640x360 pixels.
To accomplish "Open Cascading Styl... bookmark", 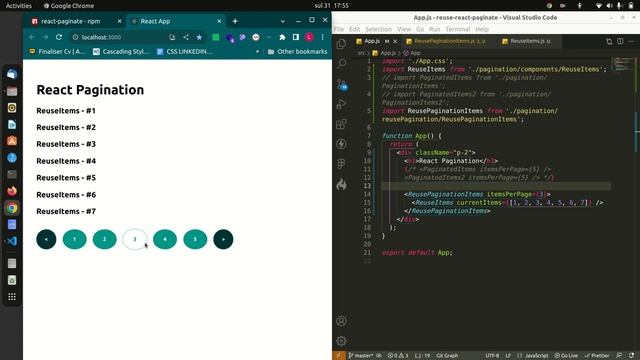I will pyautogui.click(x=122, y=51).
